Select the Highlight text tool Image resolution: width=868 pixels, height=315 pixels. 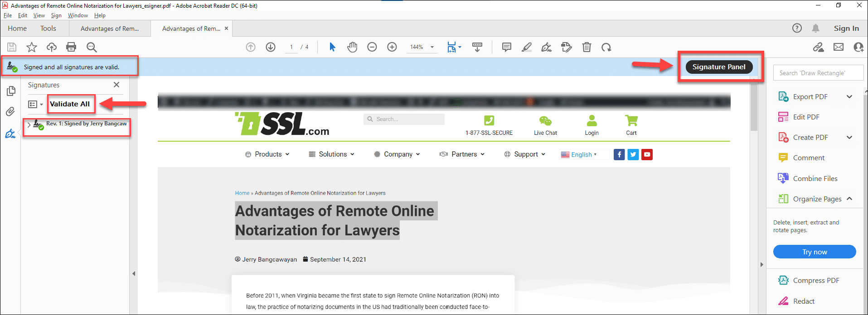526,47
